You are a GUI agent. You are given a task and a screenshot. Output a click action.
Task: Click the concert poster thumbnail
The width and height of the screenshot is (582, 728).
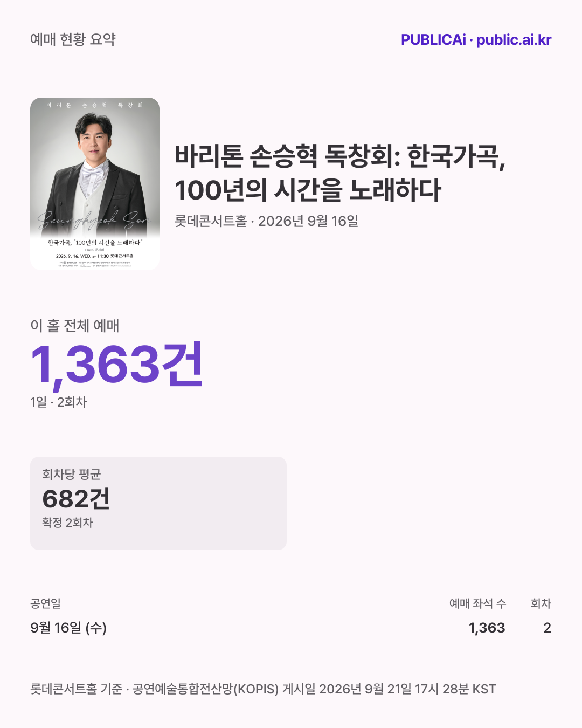coord(95,184)
